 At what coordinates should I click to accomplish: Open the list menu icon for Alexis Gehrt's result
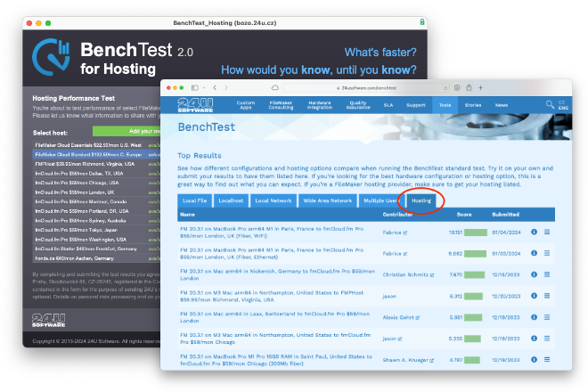click(x=547, y=317)
